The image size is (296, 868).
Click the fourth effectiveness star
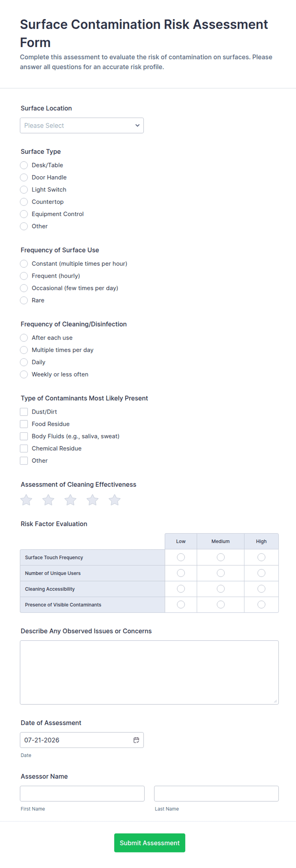point(93,500)
